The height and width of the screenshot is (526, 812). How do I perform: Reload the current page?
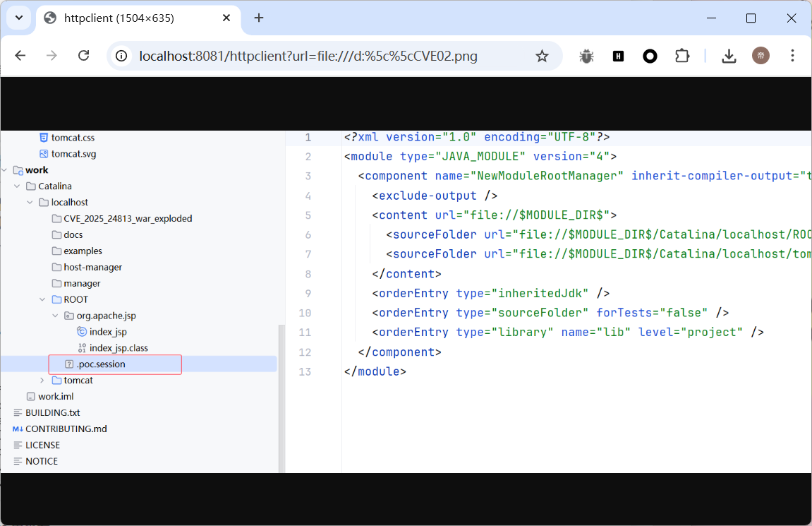(83, 56)
